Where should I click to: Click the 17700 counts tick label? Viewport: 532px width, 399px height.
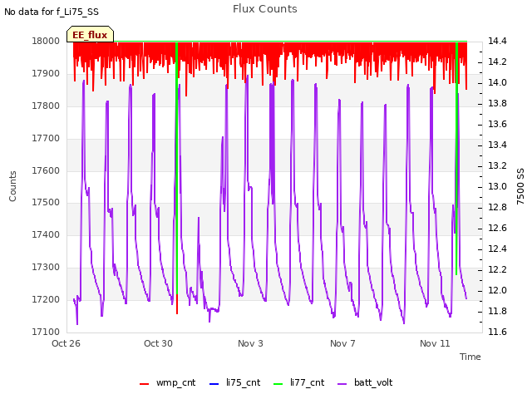46,139
